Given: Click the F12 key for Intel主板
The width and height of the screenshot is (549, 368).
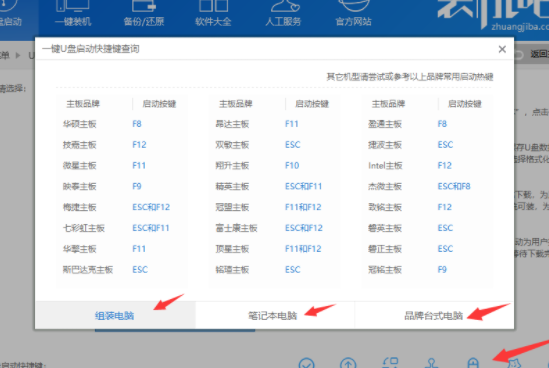Looking at the screenshot, I should [x=445, y=166].
